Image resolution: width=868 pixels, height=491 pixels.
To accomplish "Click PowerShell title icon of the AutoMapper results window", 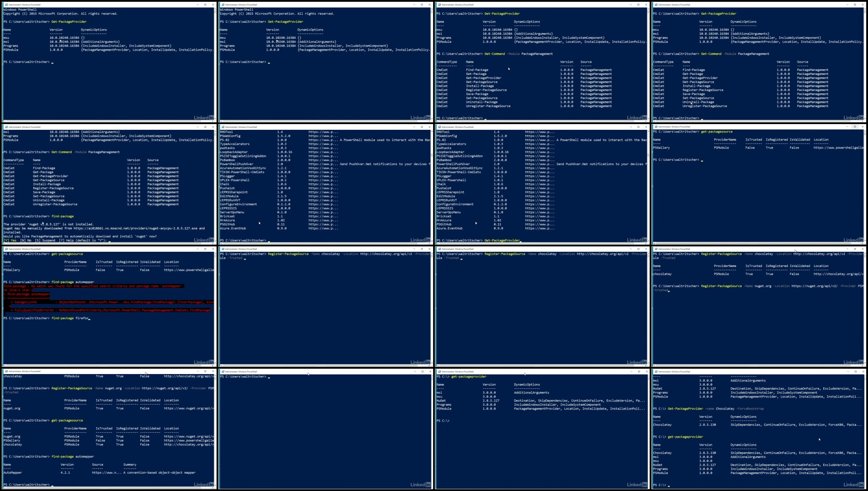I will click(x=6, y=371).
